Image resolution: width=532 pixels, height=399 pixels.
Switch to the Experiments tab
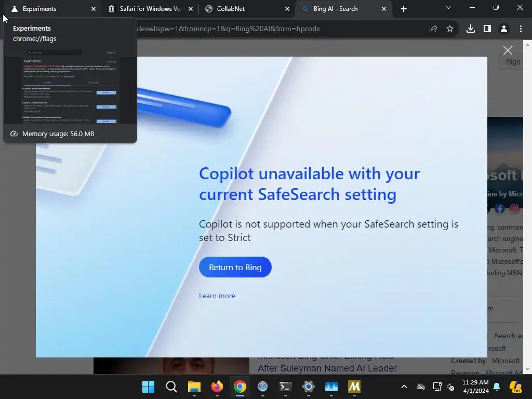pos(51,9)
